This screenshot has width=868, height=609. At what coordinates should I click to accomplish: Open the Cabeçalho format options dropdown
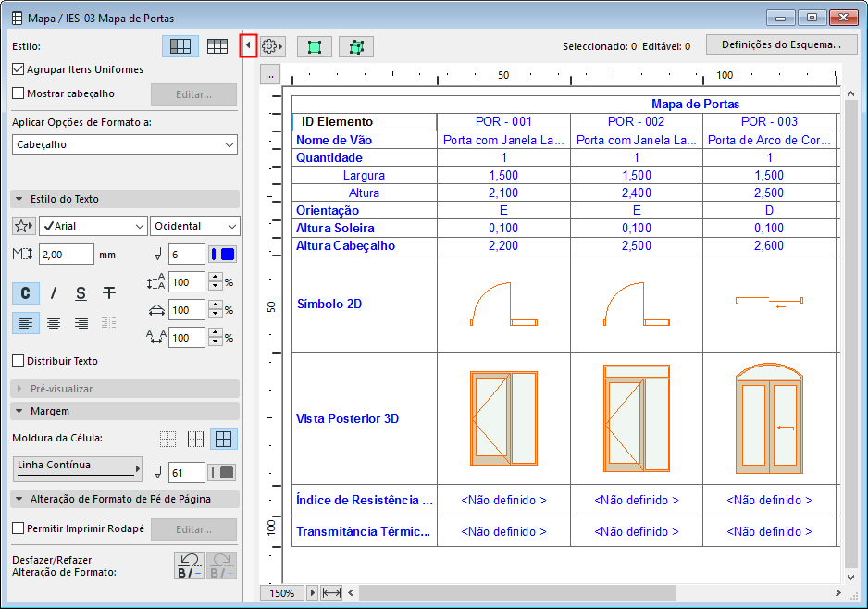125,144
